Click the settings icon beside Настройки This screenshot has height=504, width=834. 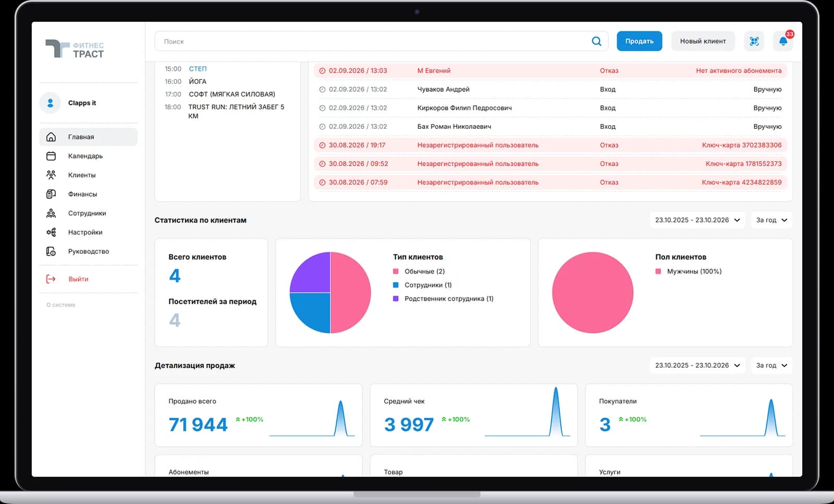[51, 232]
